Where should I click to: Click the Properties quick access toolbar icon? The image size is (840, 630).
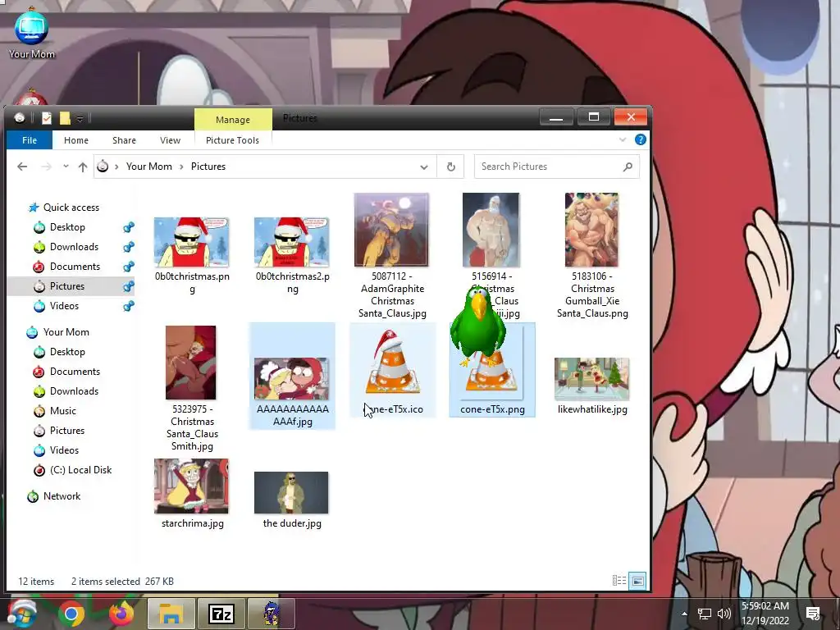47,118
